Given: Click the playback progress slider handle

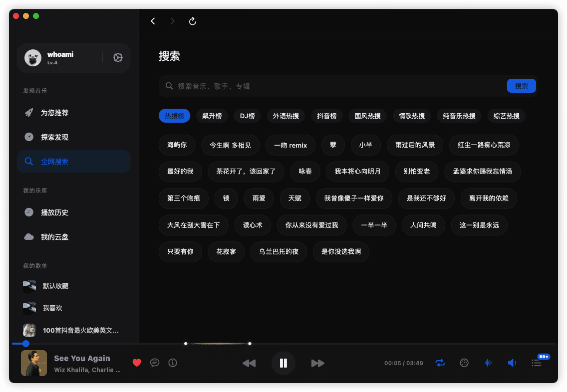Looking at the screenshot, I should point(25,344).
